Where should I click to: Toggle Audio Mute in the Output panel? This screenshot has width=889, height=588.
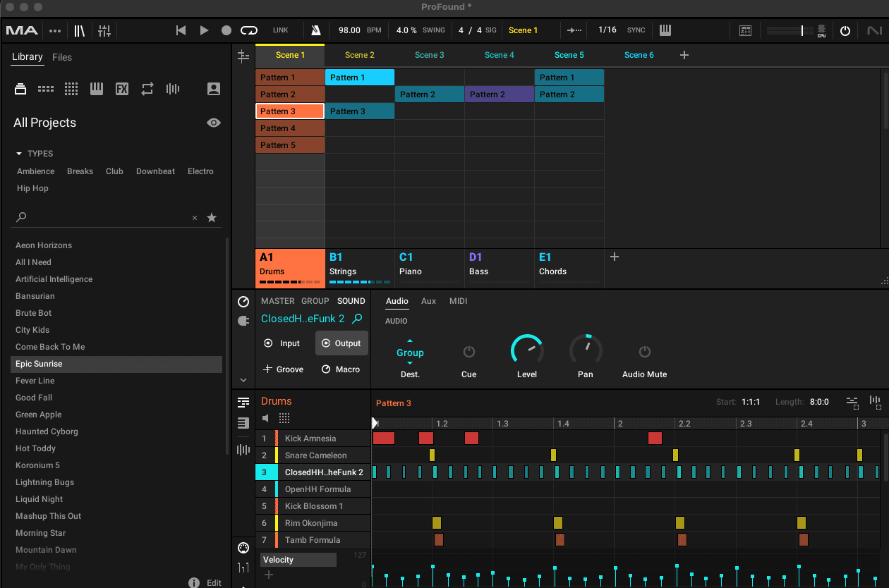tap(643, 353)
